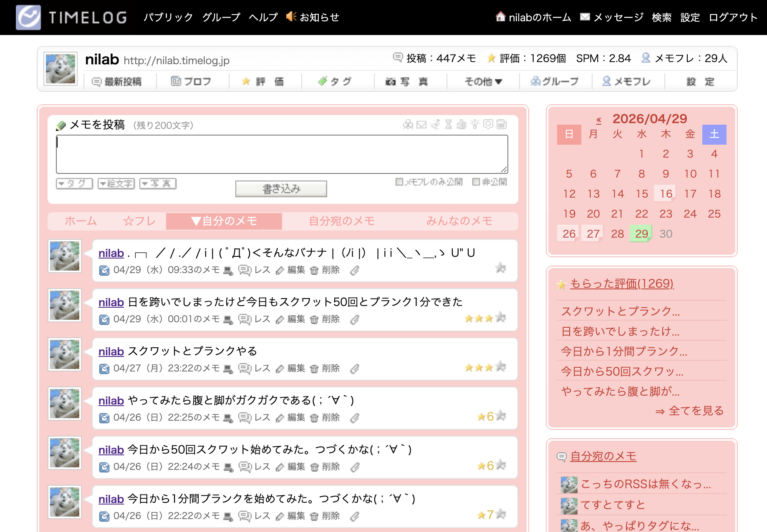Click the TIMELOG logo icon
This screenshot has height=532, width=767.
click(x=28, y=18)
